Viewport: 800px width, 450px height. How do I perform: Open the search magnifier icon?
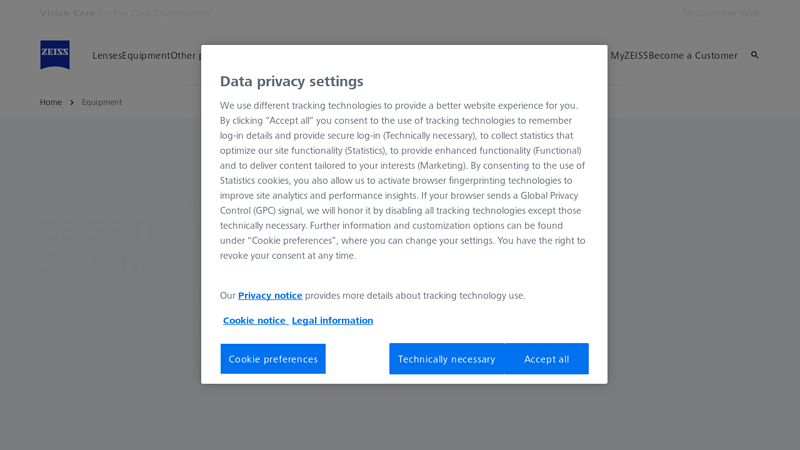click(x=755, y=55)
